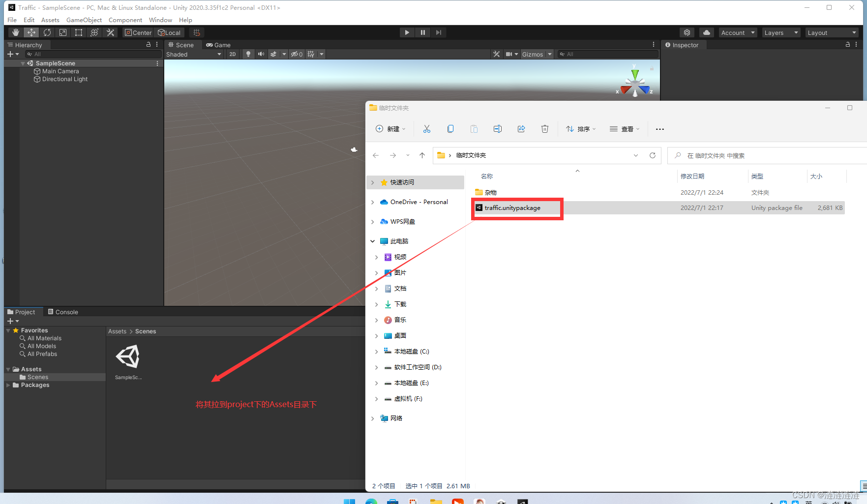Select the Rotate tool in Unity toolbar
Screen dimensions: 867x504
tap(47, 32)
